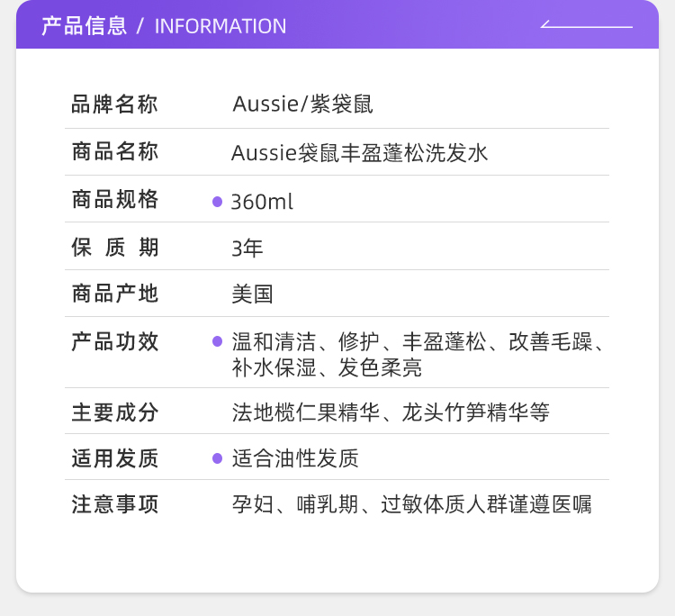The image size is (675, 616).
Task: Click the 品牌名称 label
Action: coord(114,104)
